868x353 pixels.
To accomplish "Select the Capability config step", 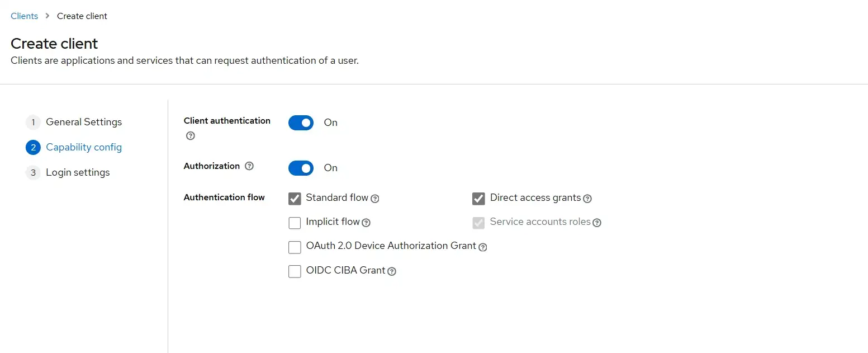I will tap(84, 147).
